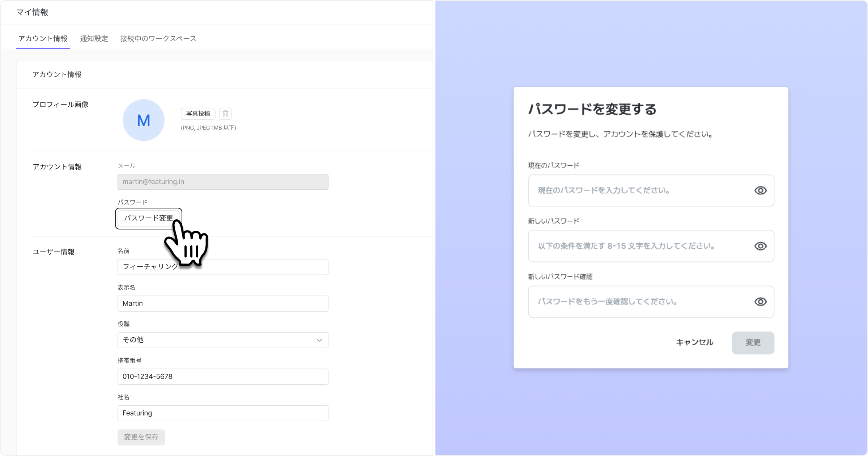Screen dimensions: 868x456
Task: Click the 変更 button in the password dialog
Action: [753, 343]
